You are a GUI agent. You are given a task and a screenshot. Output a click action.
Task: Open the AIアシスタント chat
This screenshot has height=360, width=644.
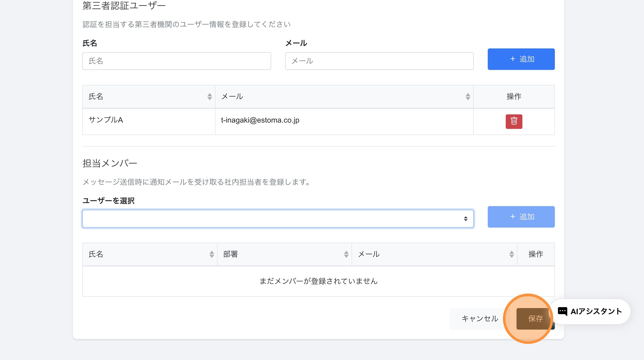point(590,311)
